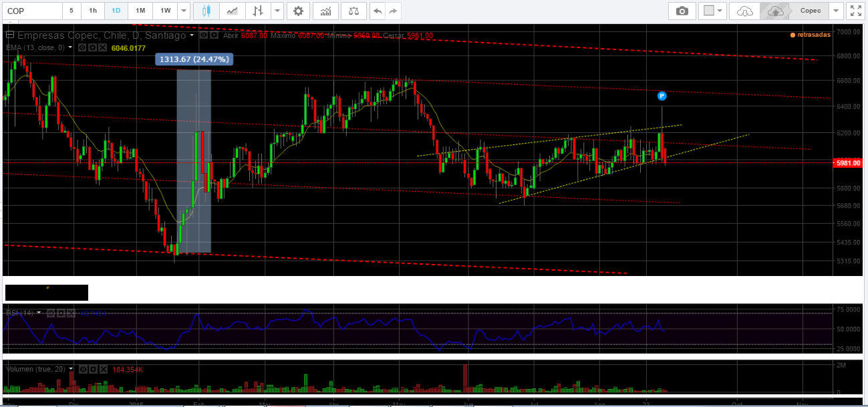Viewport: 868px width, 407px height.
Task: Open chart properties gear icon
Action: 298,11
